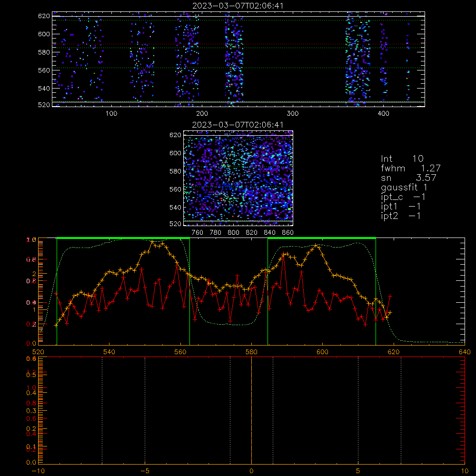Click y-axis label 600 on top strip plot

click(x=44, y=34)
